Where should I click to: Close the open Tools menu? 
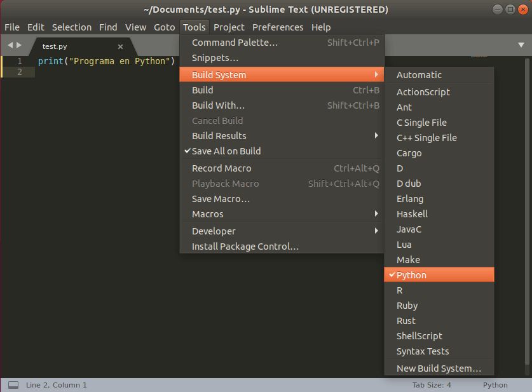194,27
